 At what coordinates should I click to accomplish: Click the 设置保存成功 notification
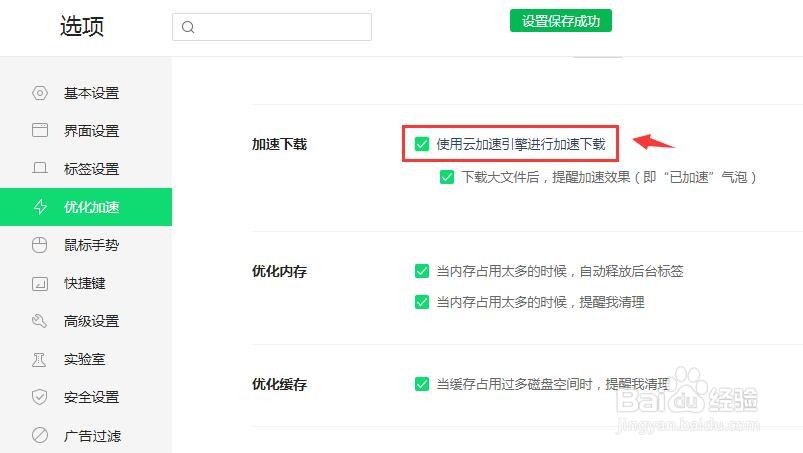coord(561,20)
